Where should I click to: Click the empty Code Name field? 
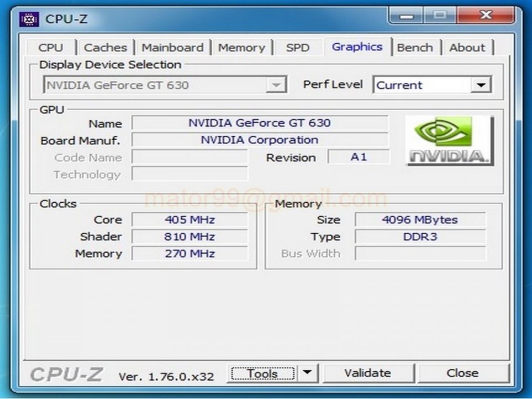point(190,157)
